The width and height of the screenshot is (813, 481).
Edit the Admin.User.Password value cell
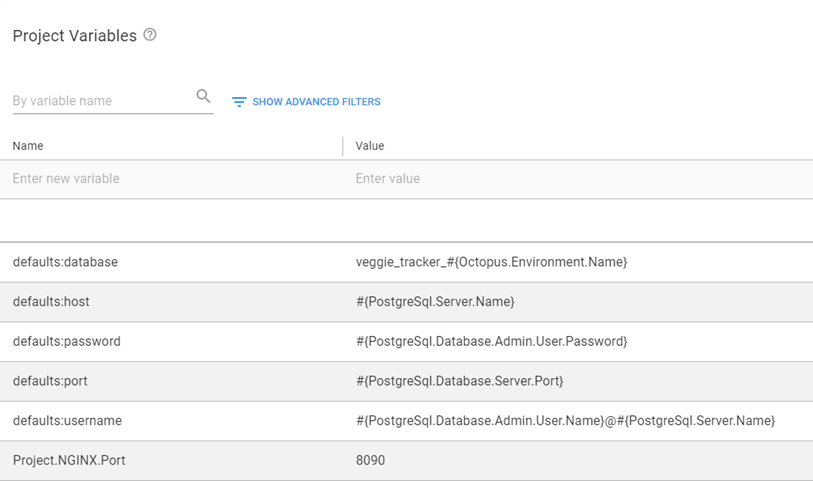[491, 342]
